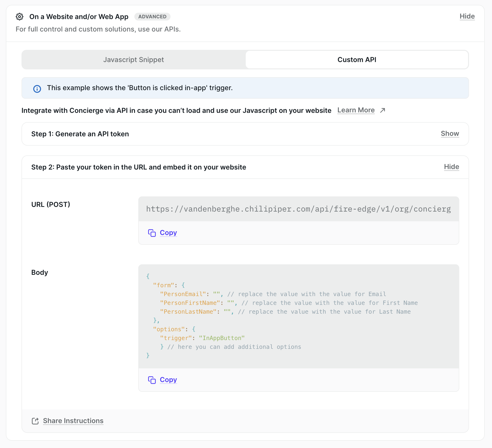This screenshot has width=492, height=448.
Task: Click the Step 2 Paste your token header
Action: click(x=139, y=167)
